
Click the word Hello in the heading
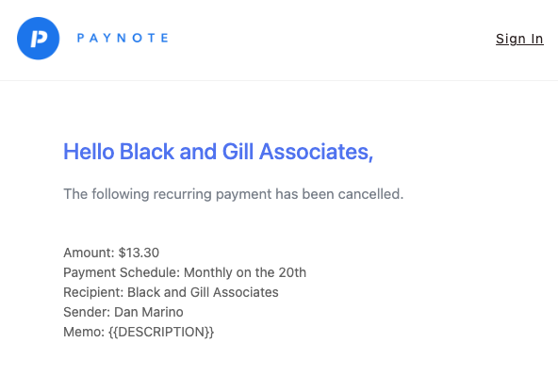pyautogui.click(x=89, y=152)
